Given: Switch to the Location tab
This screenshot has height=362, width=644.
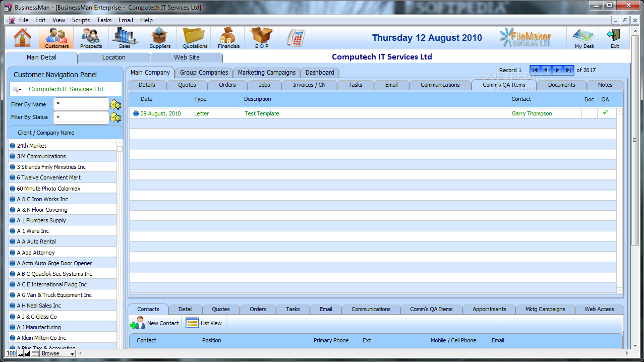Looking at the screenshot, I should (114, 57).
